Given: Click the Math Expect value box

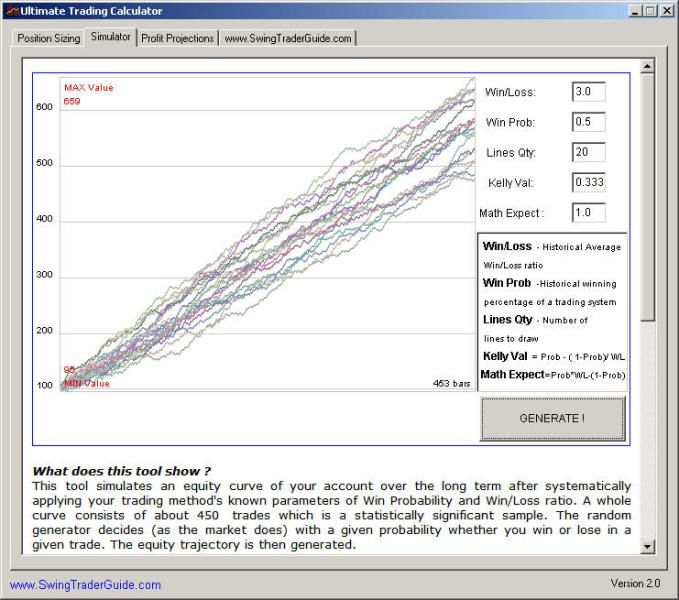Looking at the screenshot, I should (589, 212).
